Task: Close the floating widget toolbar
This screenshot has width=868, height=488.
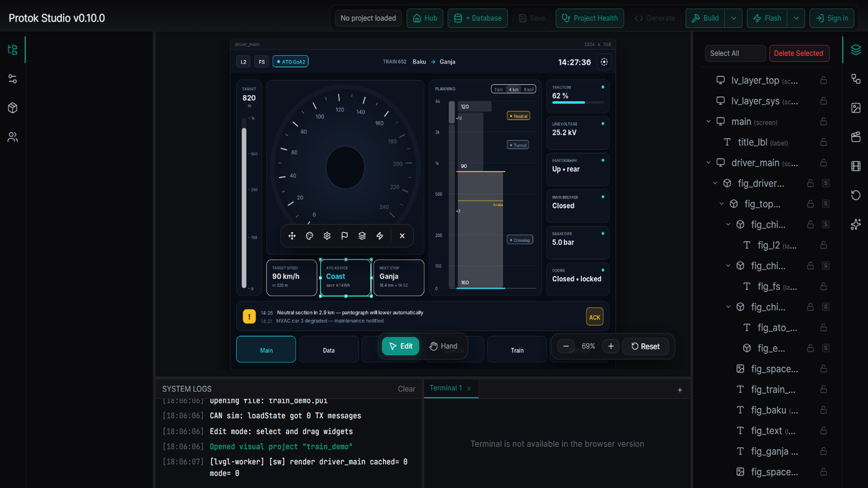Action: tap(402, 236)
